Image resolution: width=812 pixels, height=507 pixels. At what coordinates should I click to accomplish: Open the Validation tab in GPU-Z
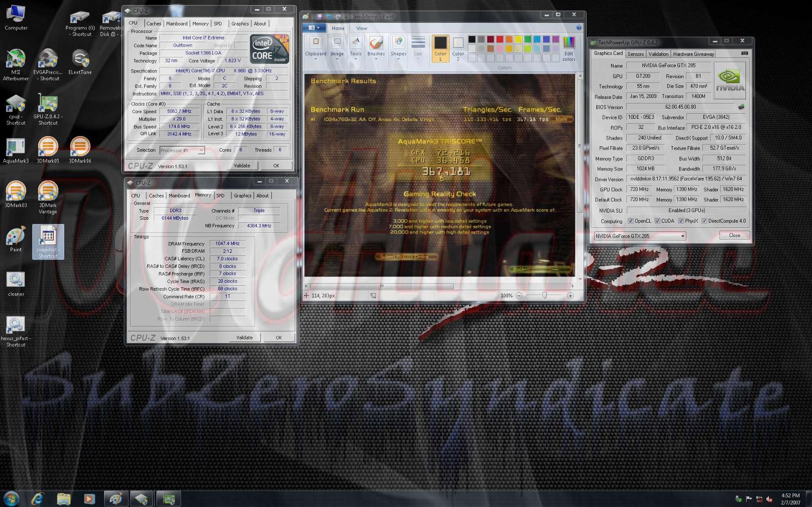coord(658,54)
